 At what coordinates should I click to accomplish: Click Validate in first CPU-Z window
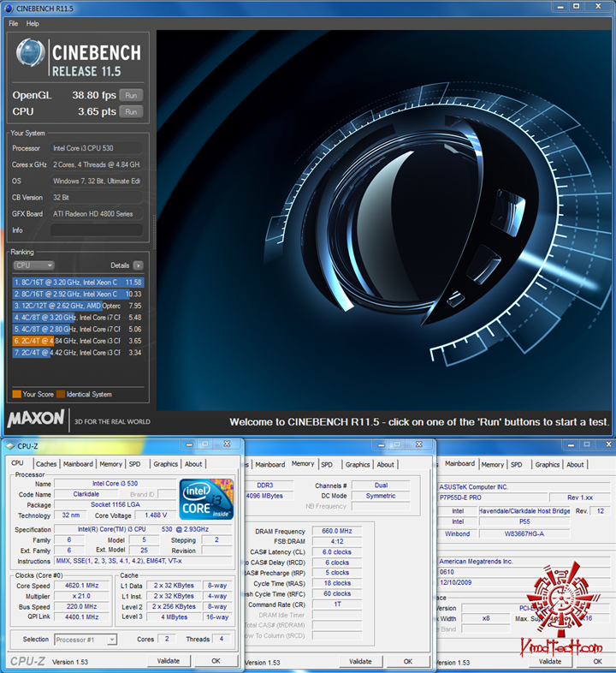point(169,661)
